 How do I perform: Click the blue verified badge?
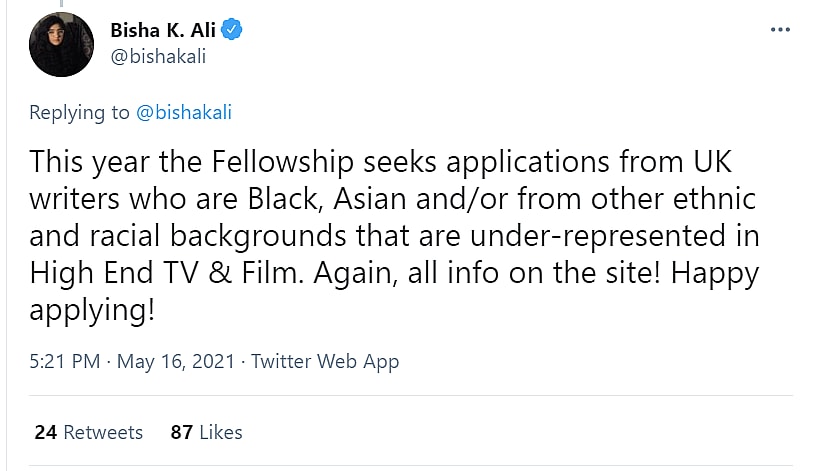pyautogui.click(x=231, y=31)
